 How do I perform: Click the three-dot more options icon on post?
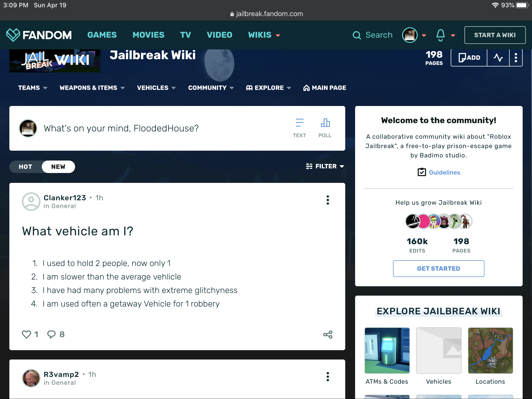(328, 200)
